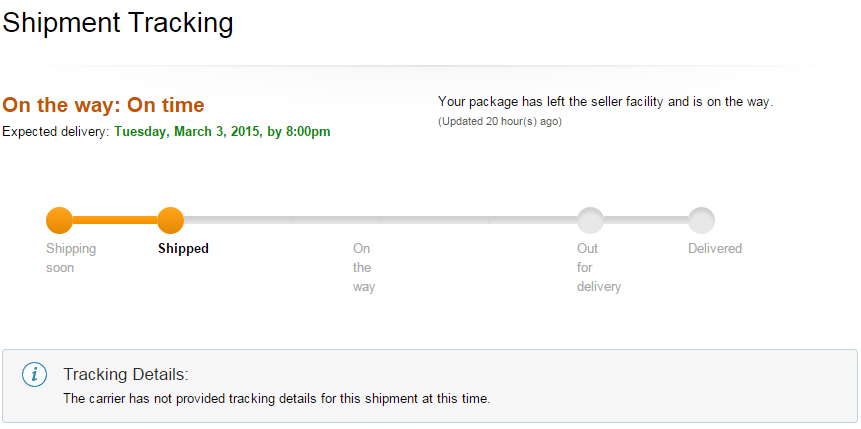Image resolution: width=861 pixels, height=429 pixels.
Task: Click the On the way: On time status
Action: click(104, 105)
